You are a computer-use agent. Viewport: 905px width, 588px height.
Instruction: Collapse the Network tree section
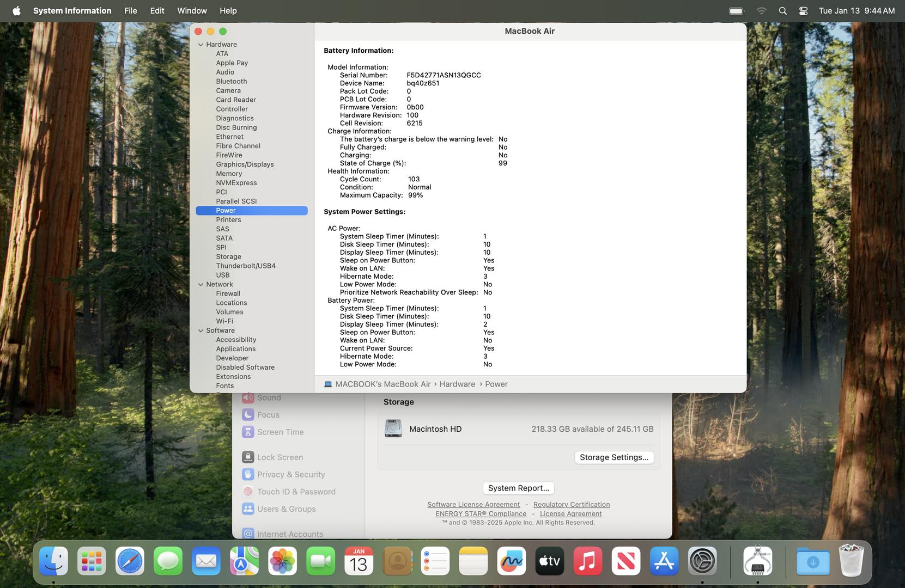pyautogui.click(x=201, y=285)
